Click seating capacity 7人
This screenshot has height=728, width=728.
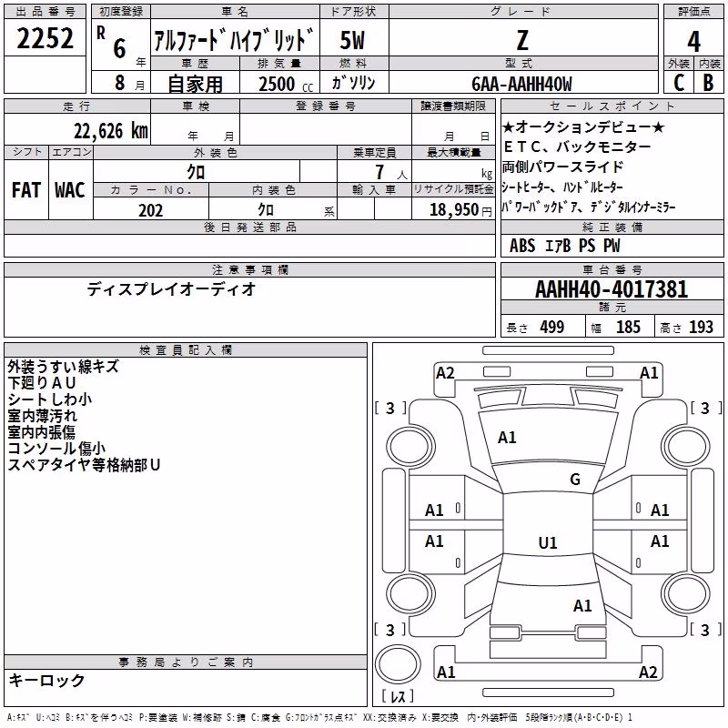click(x=391, y=173)
